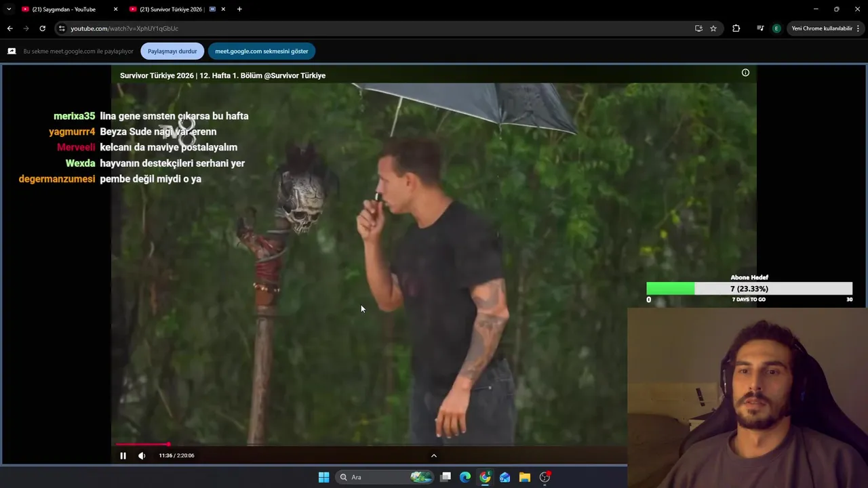Open File Explorer from taskbar
Image resolution: width=868 pixels, height=488 pixels.
tap(525, 477)
